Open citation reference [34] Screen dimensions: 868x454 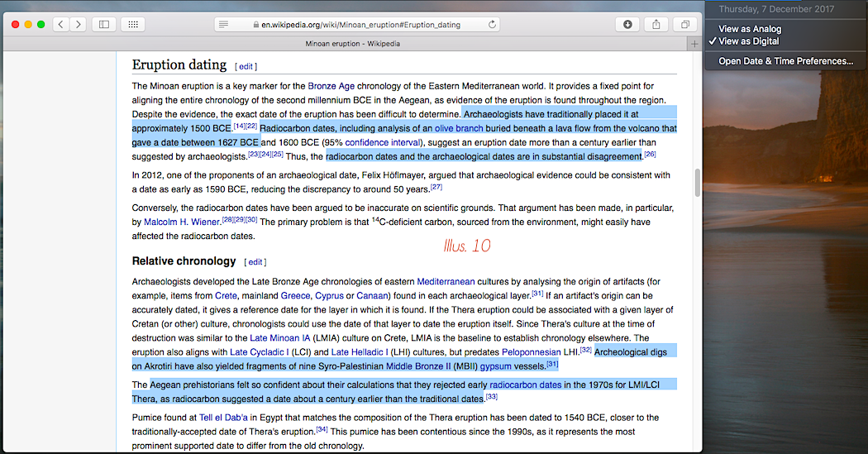click(x=322, y=429)
